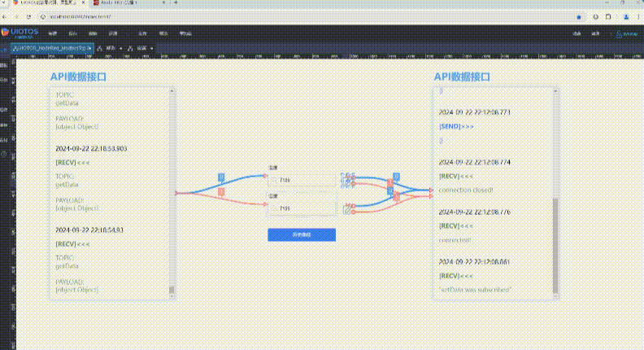Open the browser profile avatar icon
The height and width of the screenshot is (350, 644).
coord(626,17)
